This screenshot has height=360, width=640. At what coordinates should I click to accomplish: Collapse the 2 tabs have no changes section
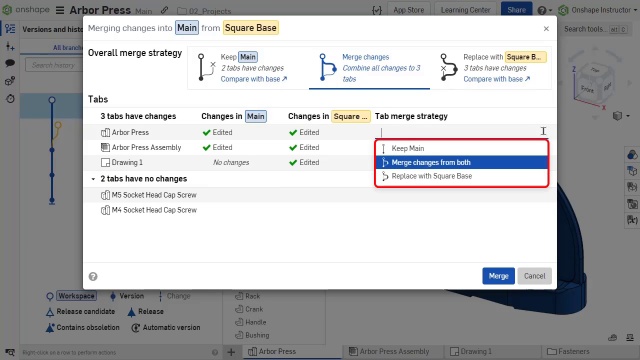point(93,179)
